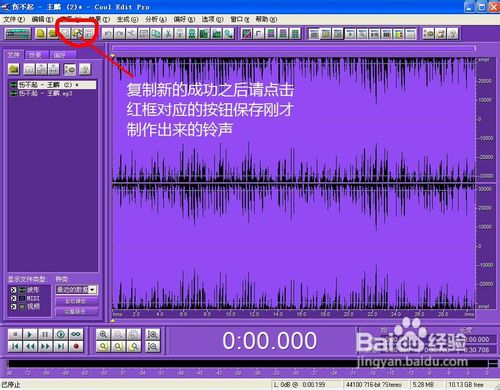The image size is (500, 390).
Task: Click the upper vertical zoom magnifier icon
Action: [153, 334]
